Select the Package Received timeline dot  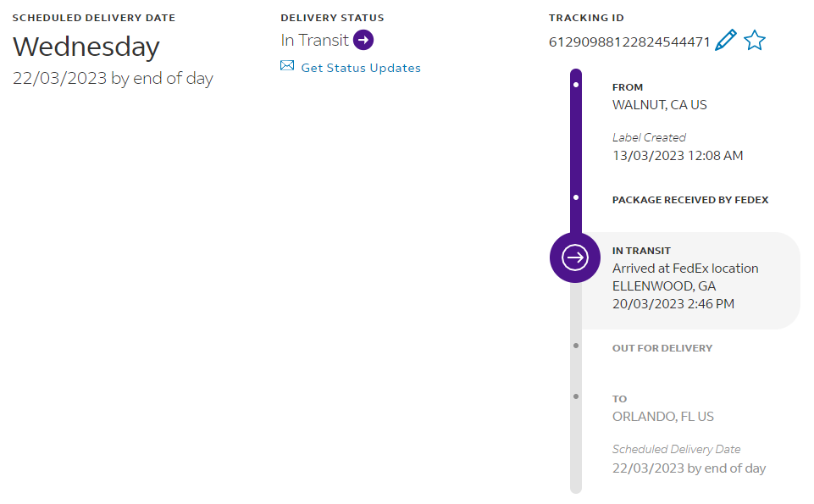(x=576, y=197)
